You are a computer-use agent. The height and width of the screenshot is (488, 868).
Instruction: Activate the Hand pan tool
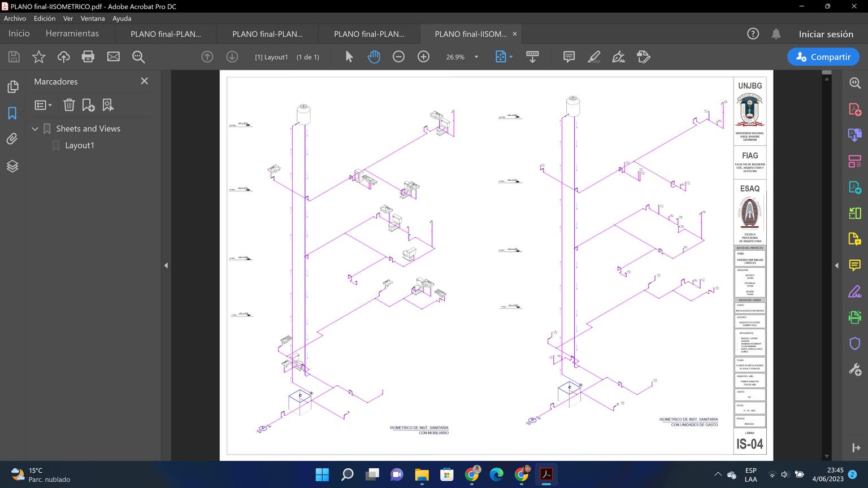374,56
